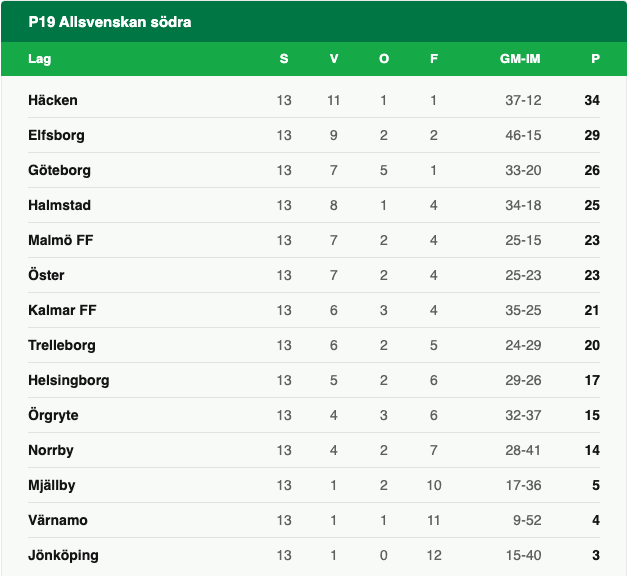Screen dimensions: 627x576
Task: Sort by GM-IM goal difference header
Action: 520,59
